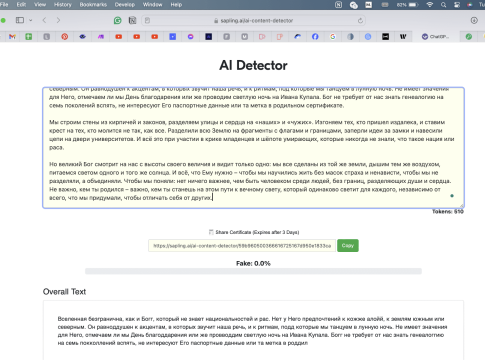
Task: Switch to the green-icon tab after ChatGPT
Action: pos(469,37)
